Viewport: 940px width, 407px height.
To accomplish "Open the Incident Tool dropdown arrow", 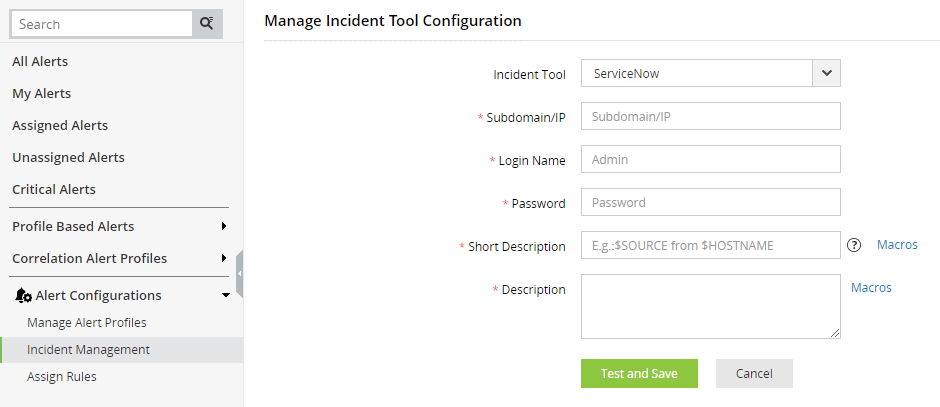I will pos(827,73).
